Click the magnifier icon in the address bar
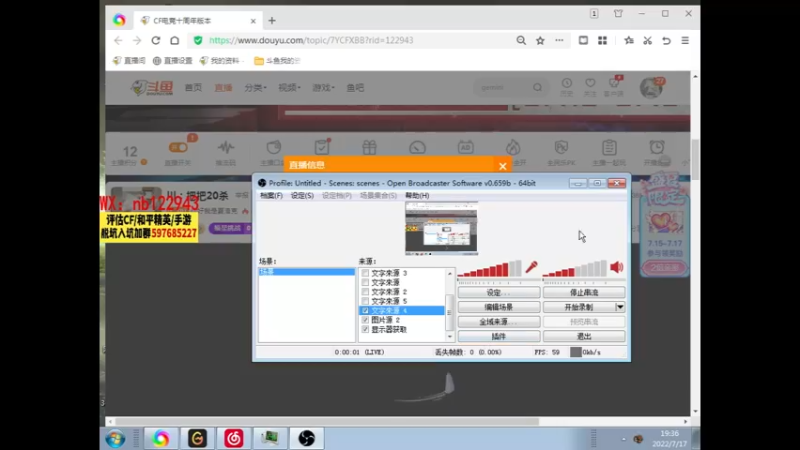The image size is (800, 450). pos(521,40)
